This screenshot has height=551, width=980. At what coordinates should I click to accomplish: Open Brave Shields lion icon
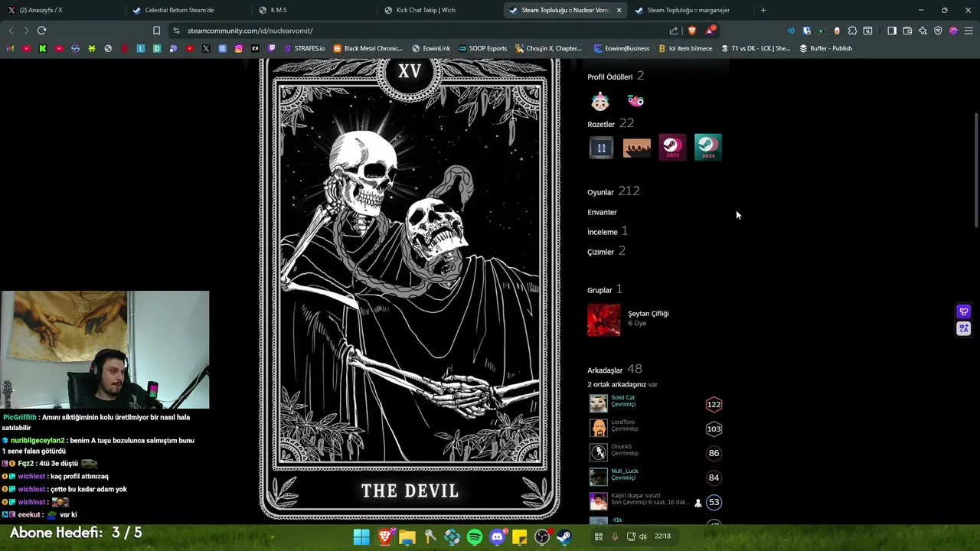[692, 31]
